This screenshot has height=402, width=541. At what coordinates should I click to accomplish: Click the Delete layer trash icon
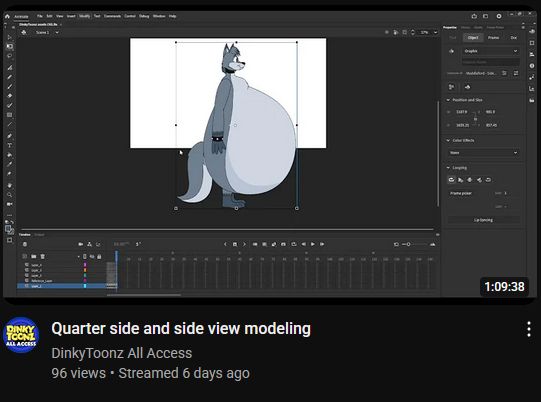[42, 256]
